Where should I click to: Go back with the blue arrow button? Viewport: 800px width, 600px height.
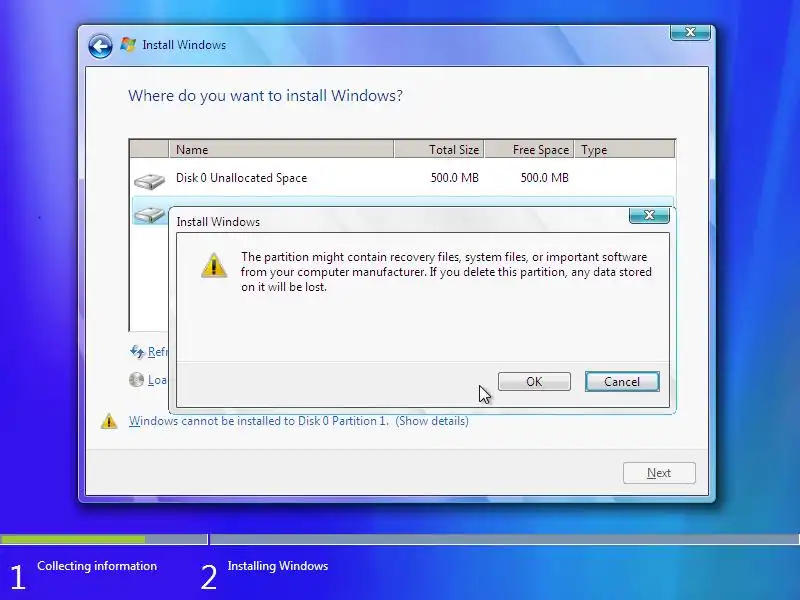coord(100,46)
